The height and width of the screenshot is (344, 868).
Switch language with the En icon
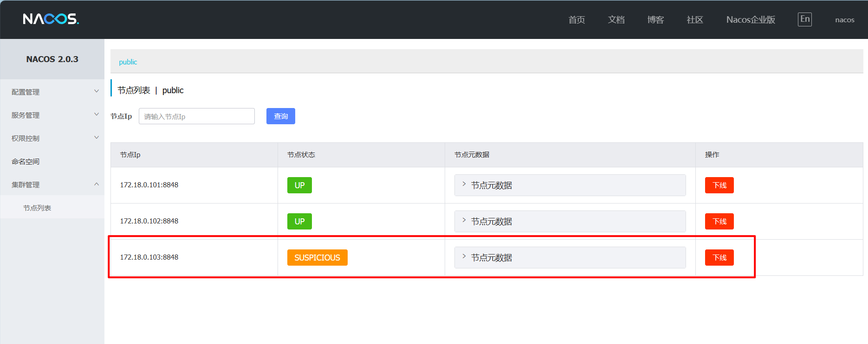(805, 19)
